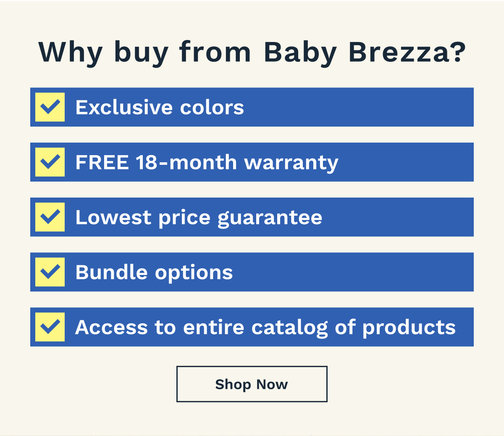Click the Shop Now button

click(252, 384)
